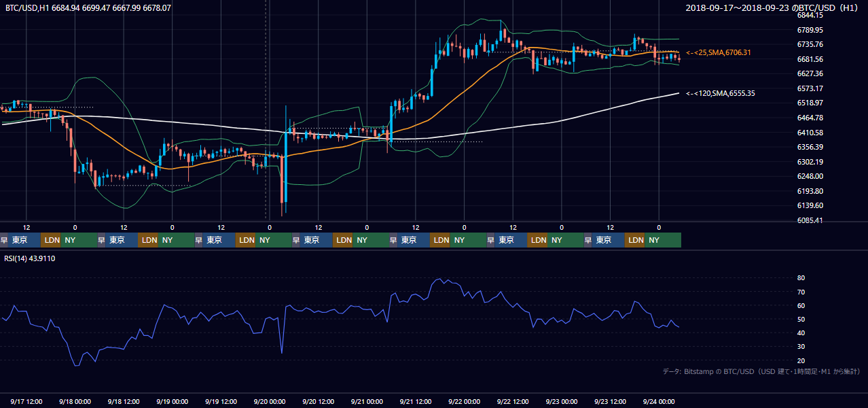Click the 6139.60 price axis label
Viewport: 868px width, 408px height.
810,205
